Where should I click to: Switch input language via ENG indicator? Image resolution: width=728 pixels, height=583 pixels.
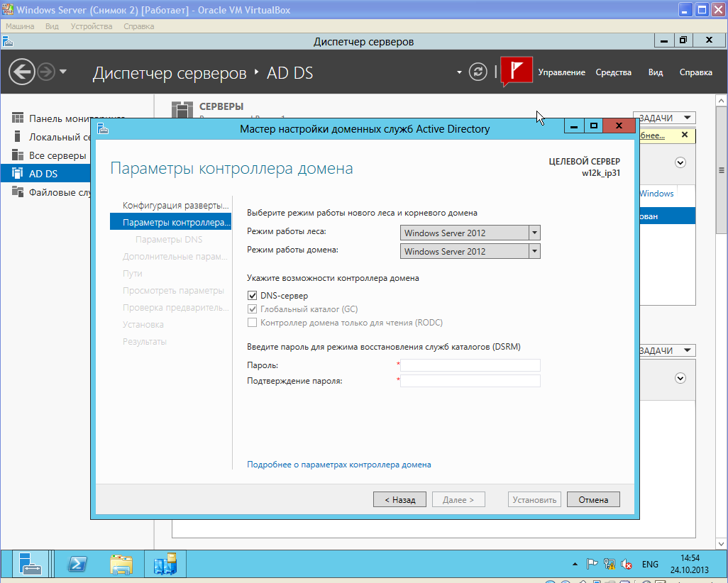(x=650, y=564)
